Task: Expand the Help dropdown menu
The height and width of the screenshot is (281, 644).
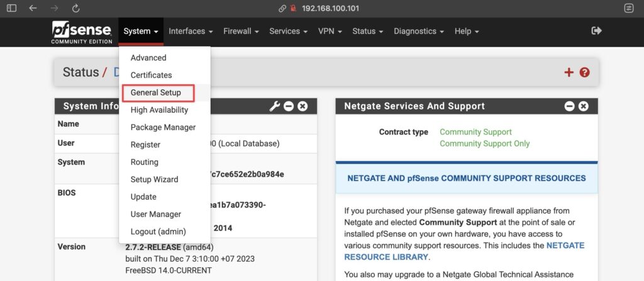Action: pyautogui.click(x=467, y=31)
